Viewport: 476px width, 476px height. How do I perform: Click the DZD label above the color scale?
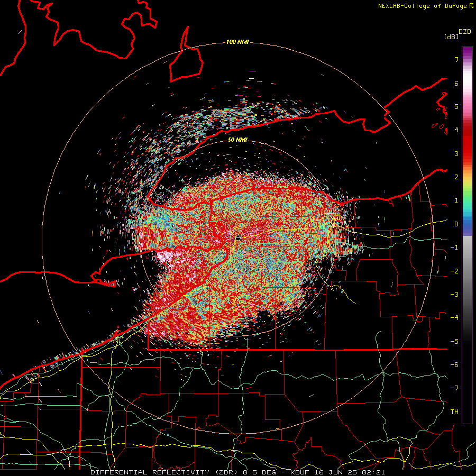pyautogui.click(x=465, y=32)
